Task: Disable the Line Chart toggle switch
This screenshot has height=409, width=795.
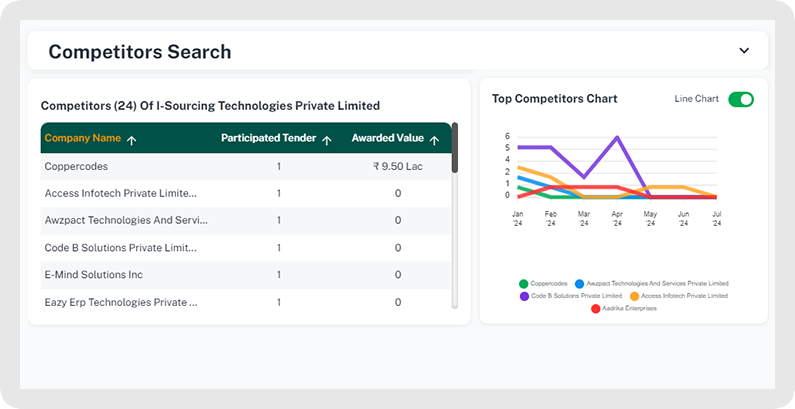Action: pyautogui.click(x=740, y=99)
